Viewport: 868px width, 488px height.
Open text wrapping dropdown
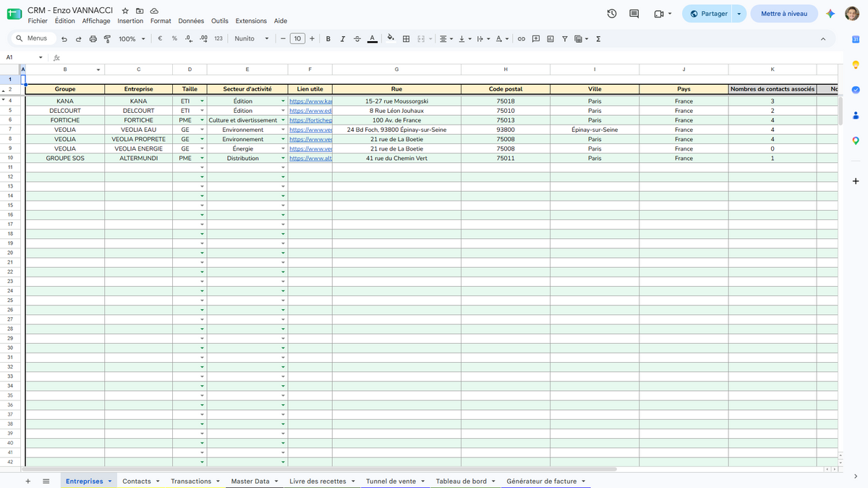483,39
